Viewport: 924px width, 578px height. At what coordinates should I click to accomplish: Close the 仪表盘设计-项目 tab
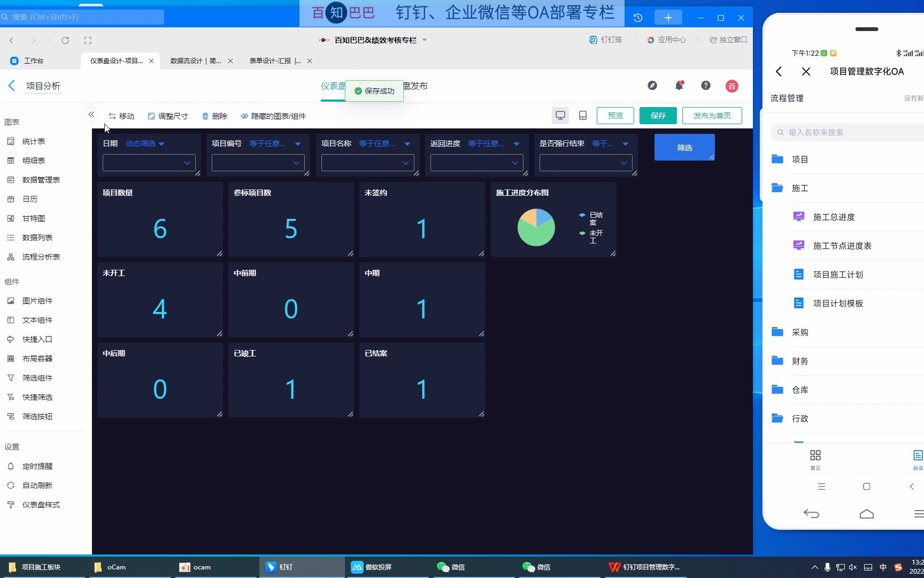[x=151, y=61]
